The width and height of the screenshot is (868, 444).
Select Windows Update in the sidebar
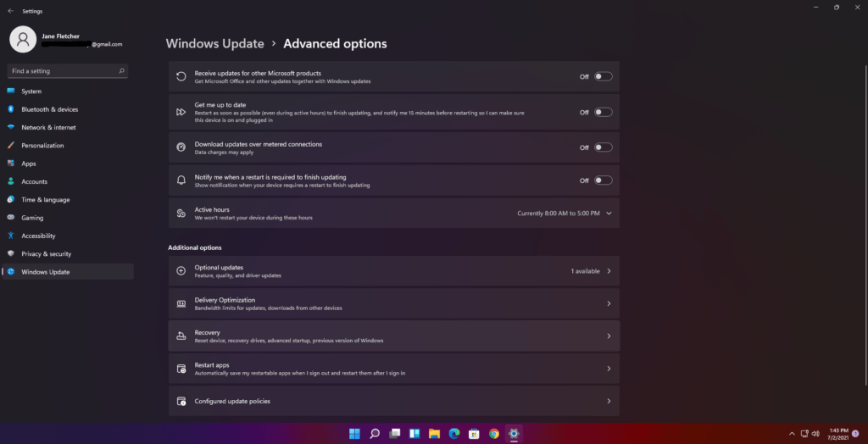tap(68, 272)
